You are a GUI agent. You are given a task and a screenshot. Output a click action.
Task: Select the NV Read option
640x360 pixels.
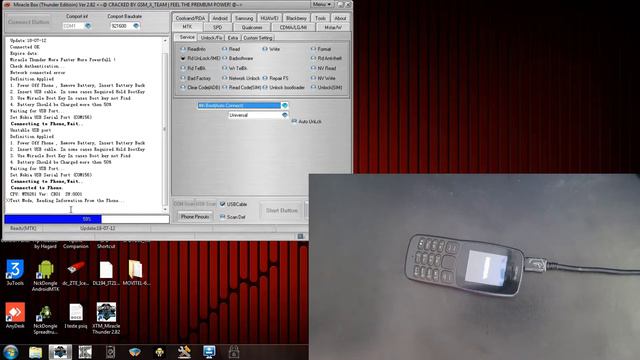click(x=313, y=68)
